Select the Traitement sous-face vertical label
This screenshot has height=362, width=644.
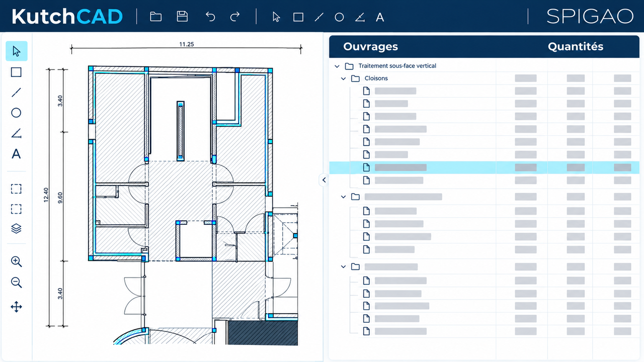[x=397, y=66]
